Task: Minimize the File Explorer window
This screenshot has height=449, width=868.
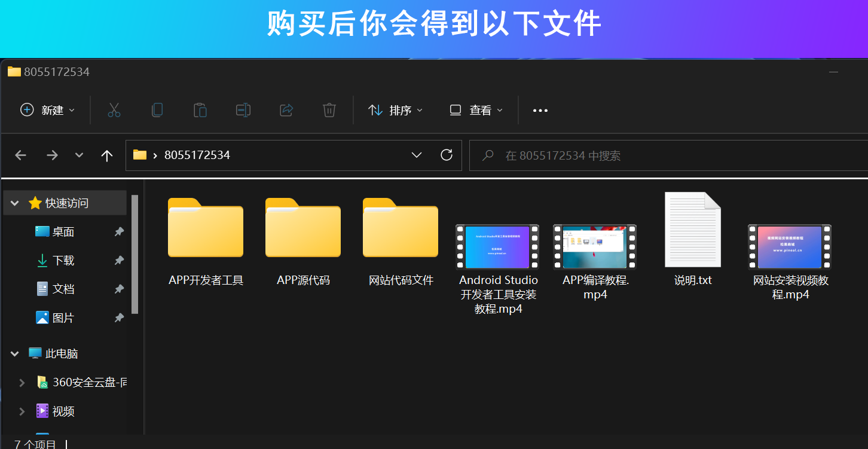Action: pos(833,72)
